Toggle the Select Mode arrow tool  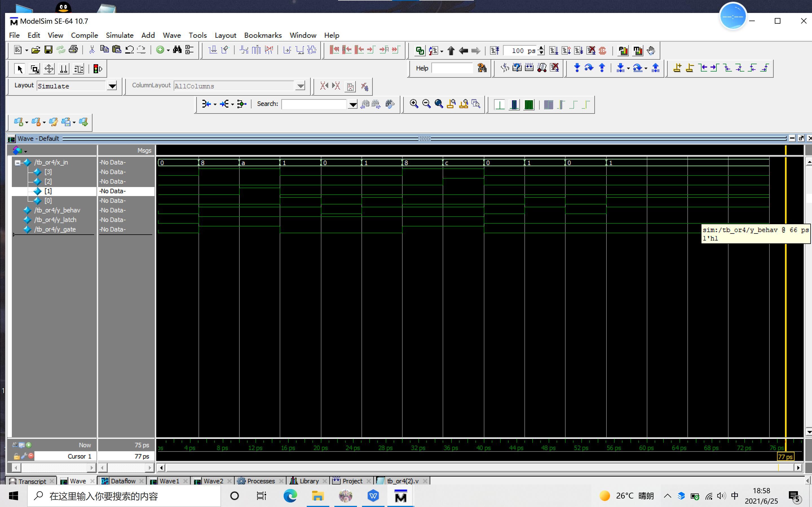pos(20,69)
